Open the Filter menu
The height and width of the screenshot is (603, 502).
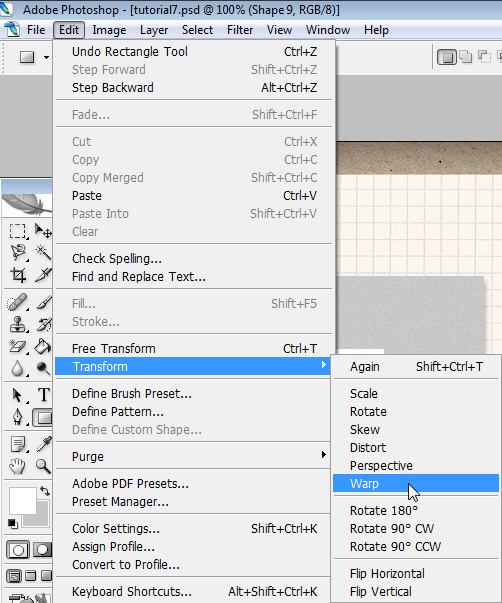[240, 30]
